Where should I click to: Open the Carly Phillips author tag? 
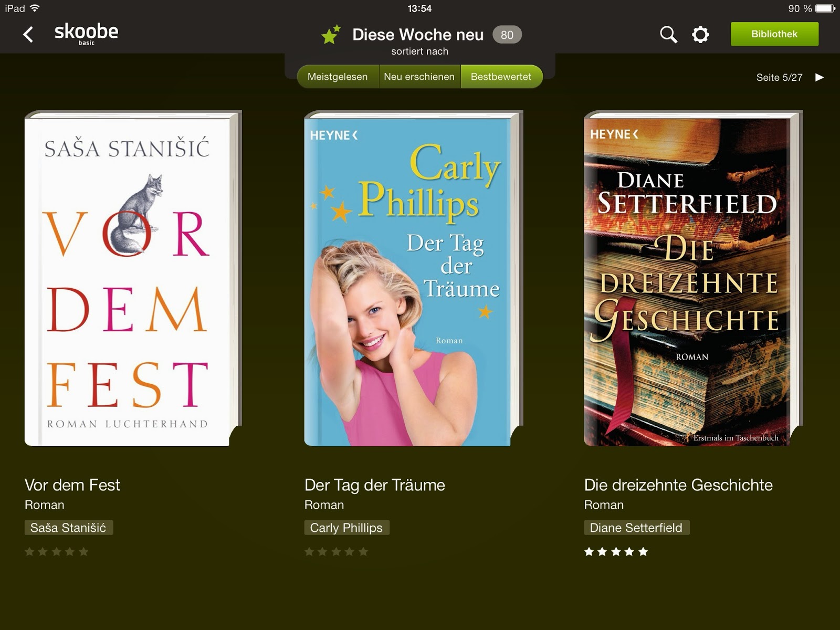click(347, 528)
